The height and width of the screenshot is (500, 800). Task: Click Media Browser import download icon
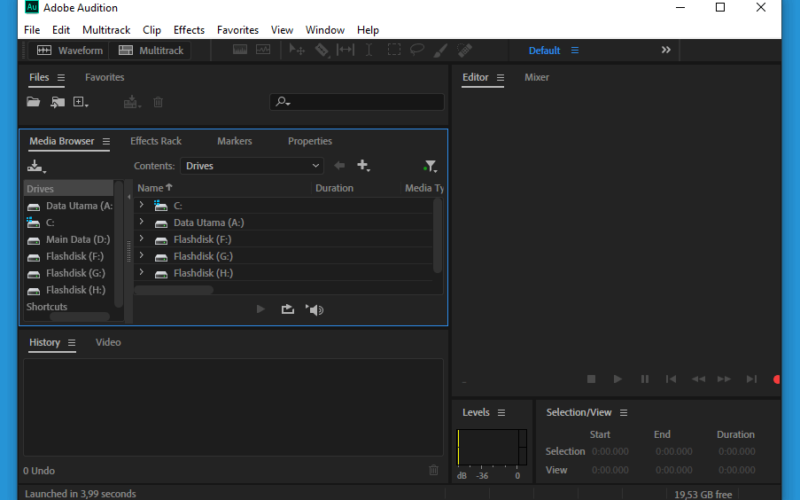36,166
